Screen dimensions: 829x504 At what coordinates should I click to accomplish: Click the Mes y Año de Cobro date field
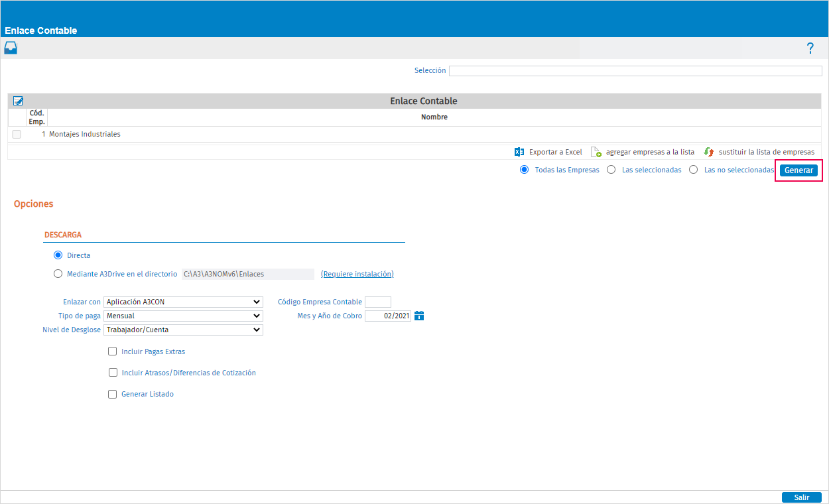tap(388, 316)
